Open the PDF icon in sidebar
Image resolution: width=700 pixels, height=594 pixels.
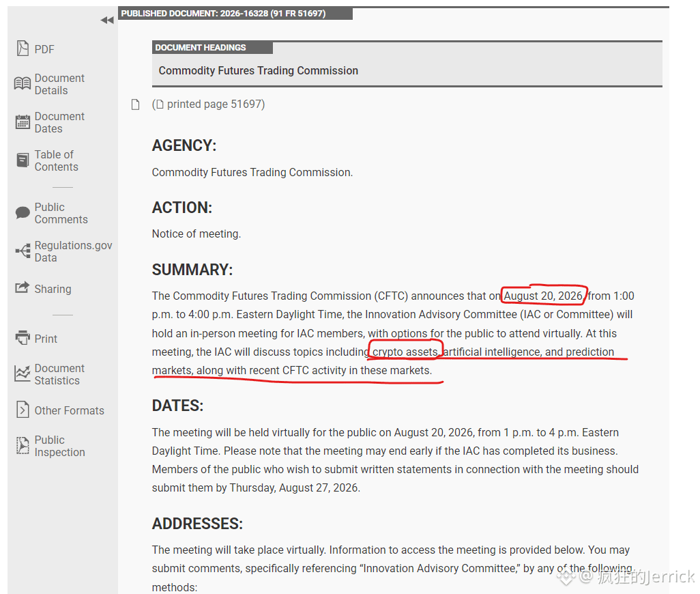tap(23, 48)
